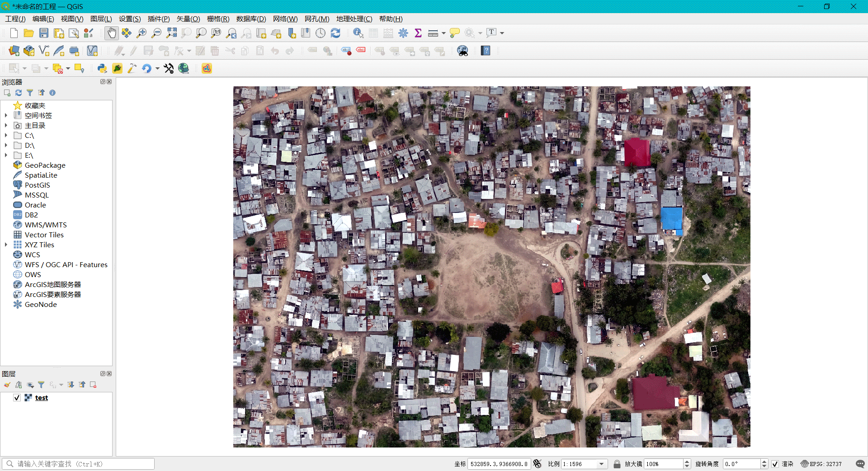Viewport: 868px width, 471px height.
Task: Click the coordinate input field
Action: click(499, 464)
